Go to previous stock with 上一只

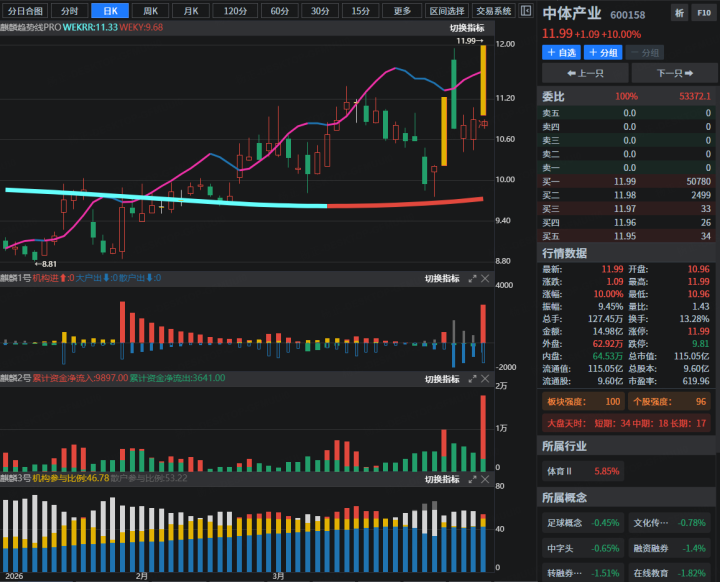point(585,73)
